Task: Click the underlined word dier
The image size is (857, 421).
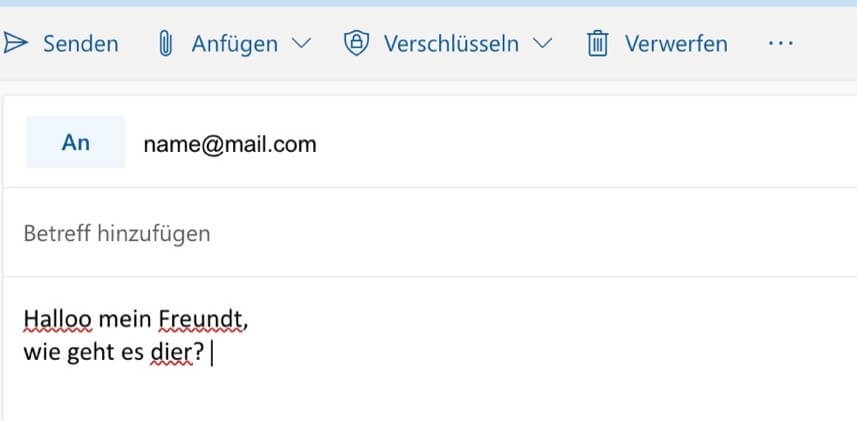Action: tap(172, 353)
